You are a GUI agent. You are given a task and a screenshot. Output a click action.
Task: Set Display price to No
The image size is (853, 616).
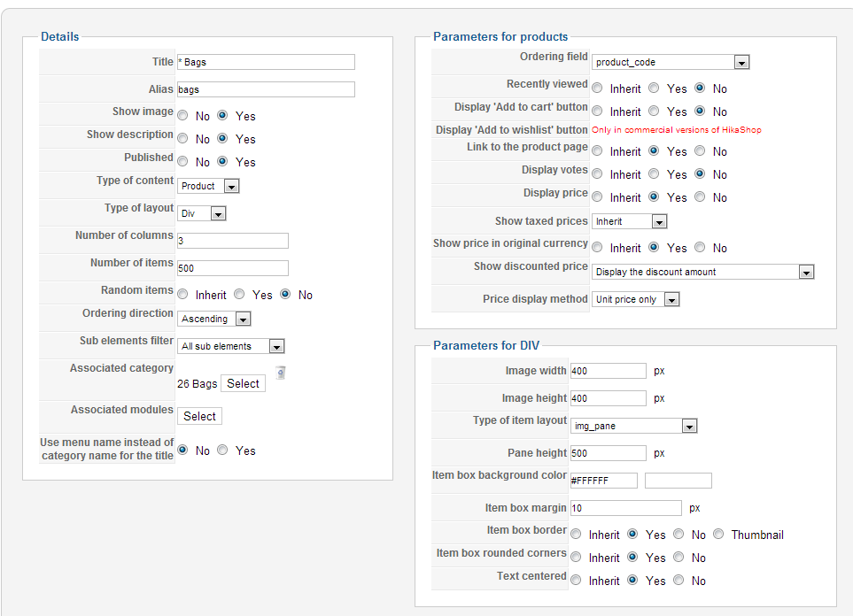700,196
